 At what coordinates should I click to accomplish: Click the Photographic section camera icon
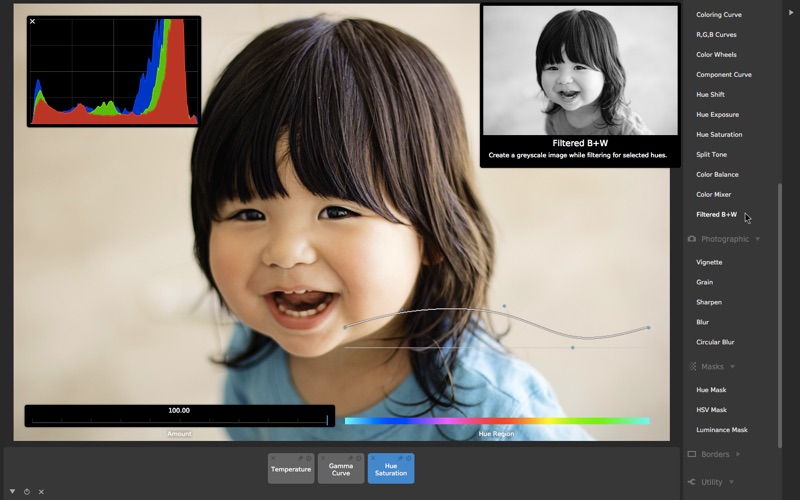tap(691, 239)
